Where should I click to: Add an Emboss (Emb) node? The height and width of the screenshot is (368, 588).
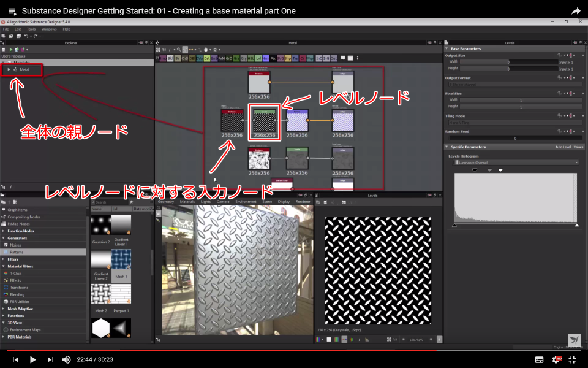click(x=214, y=58)
